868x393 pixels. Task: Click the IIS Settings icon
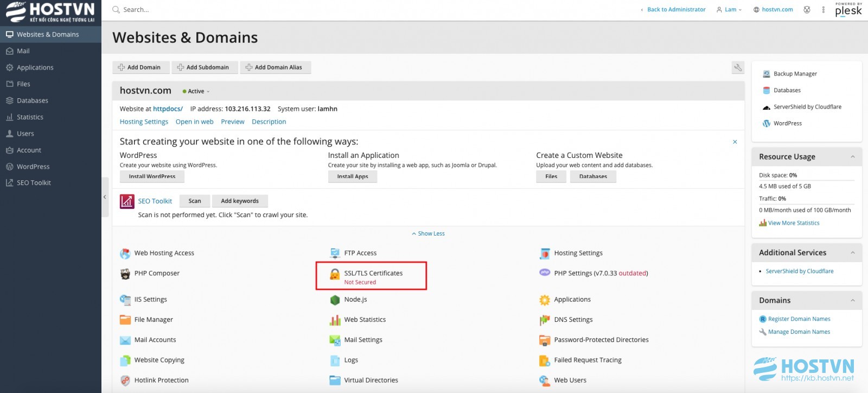pos(125,300)
